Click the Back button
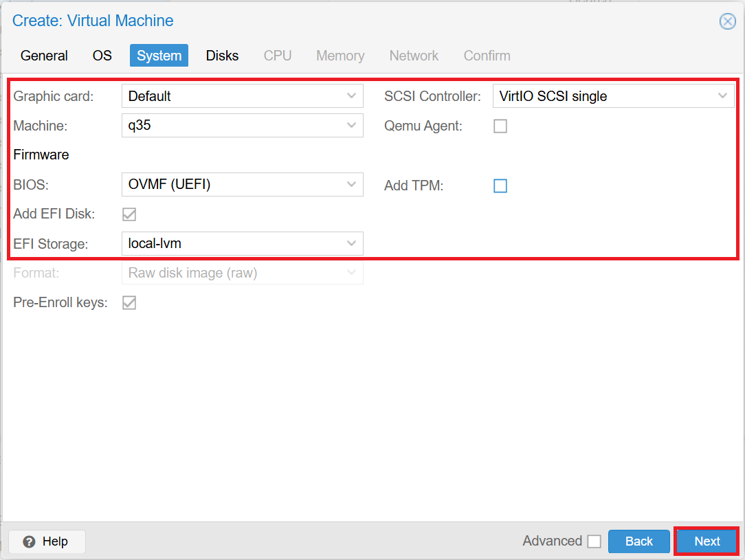Screen dimensions: 745x560 click(638, 541)
